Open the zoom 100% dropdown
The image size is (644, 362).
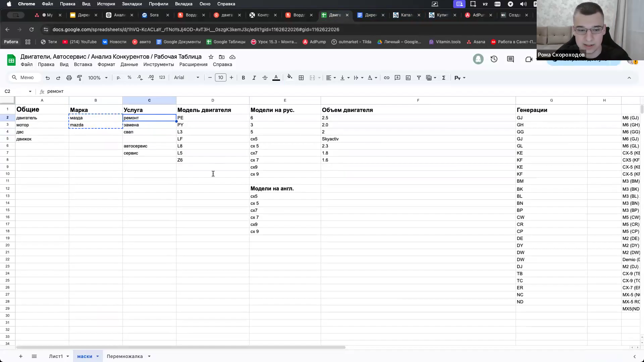[98, 78]
